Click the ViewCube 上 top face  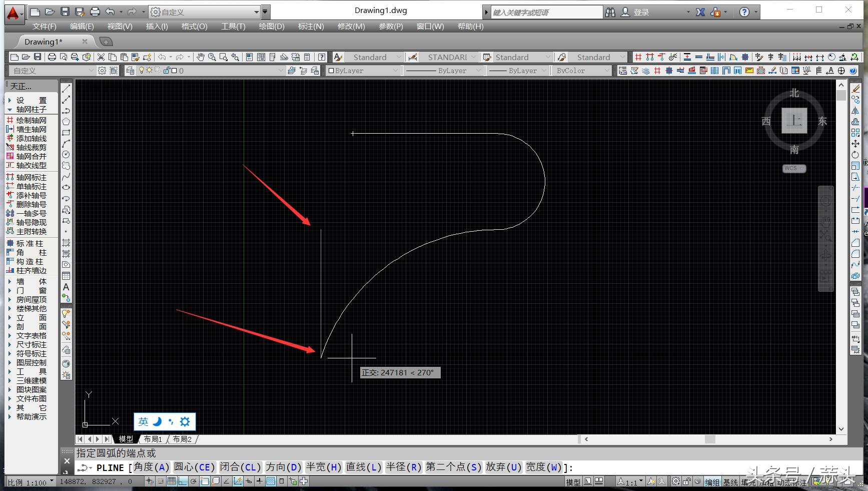point(794,121)
